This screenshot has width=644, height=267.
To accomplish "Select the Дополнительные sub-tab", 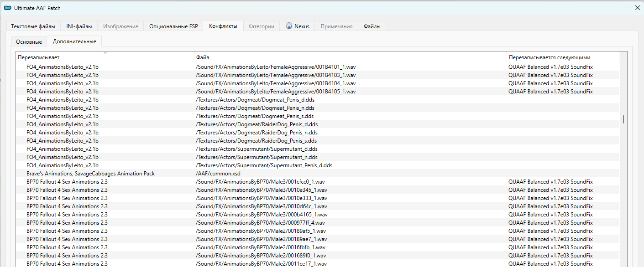I will [74, 41].
